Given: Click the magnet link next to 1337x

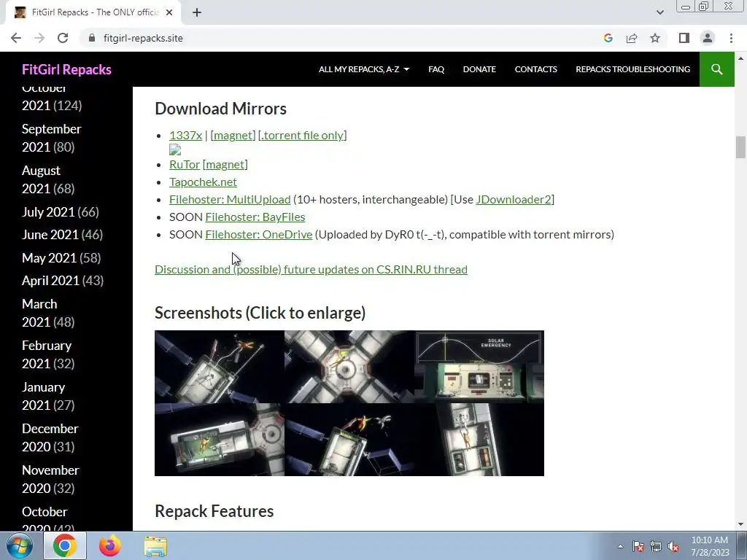Looking at the screenshot, I should [x=233, y=135].
